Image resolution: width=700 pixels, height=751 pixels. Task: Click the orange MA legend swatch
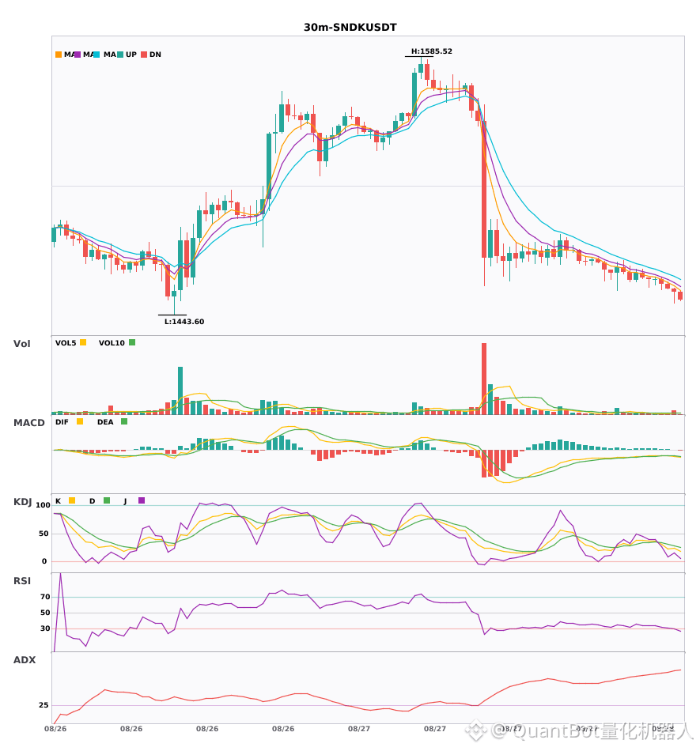pos(59,55)
